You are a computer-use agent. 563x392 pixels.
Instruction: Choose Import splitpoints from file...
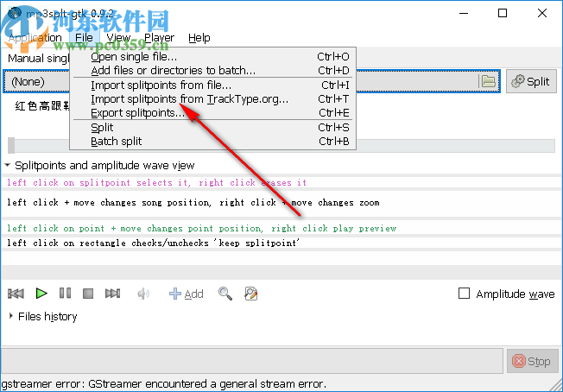(x=212, y=85)
